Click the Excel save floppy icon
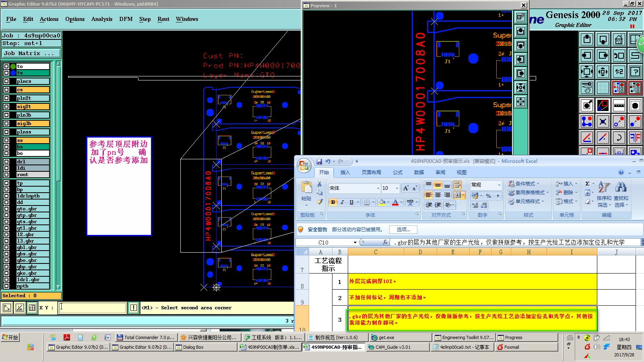644x362 pixels. pos(319,161)
